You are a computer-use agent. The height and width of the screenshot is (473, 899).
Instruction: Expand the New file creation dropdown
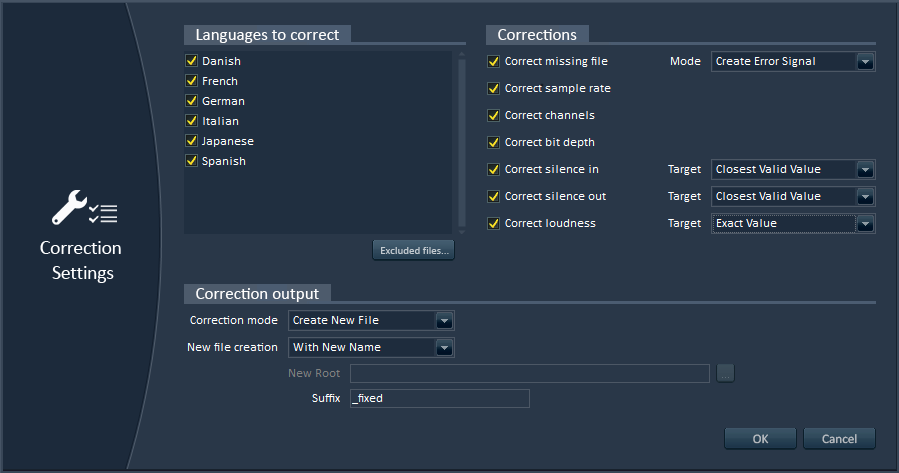[371, 347]
